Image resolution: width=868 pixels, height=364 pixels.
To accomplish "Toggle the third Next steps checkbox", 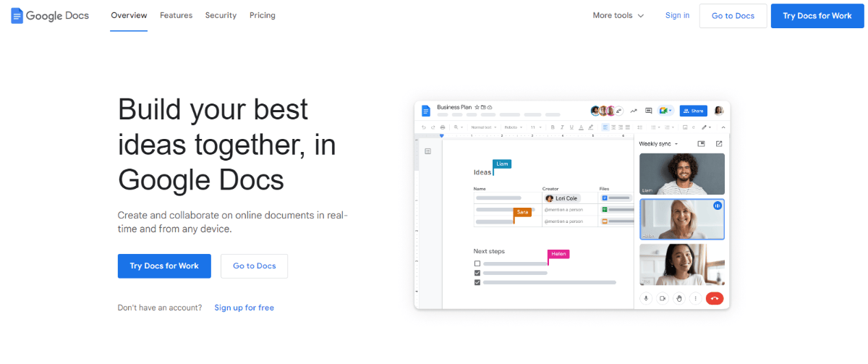I will [x=477, y=282].
